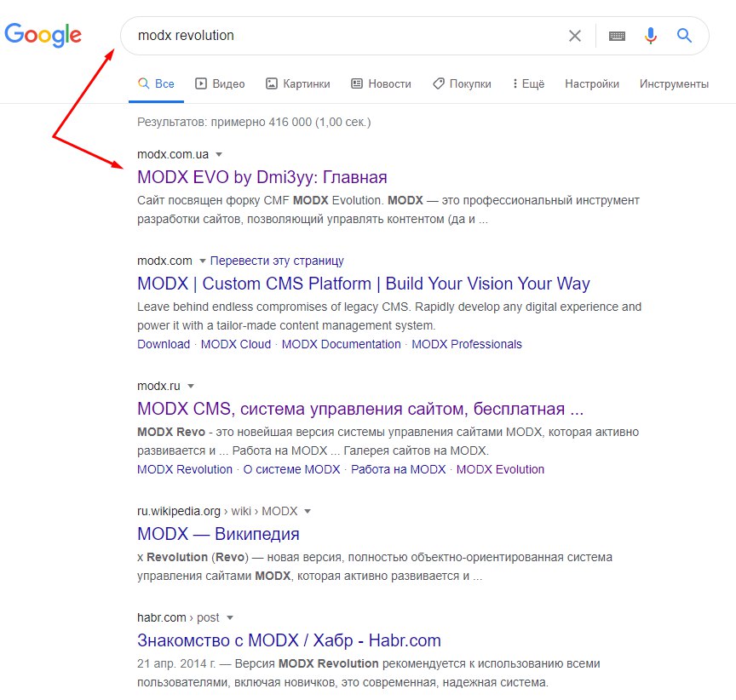Open Знакомство с MODX / Хабр result

coord(289,641)
